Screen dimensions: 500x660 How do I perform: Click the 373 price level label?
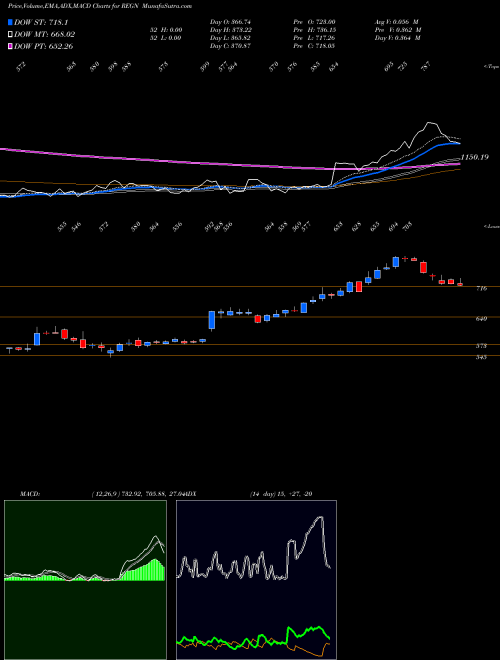point(482,346)
